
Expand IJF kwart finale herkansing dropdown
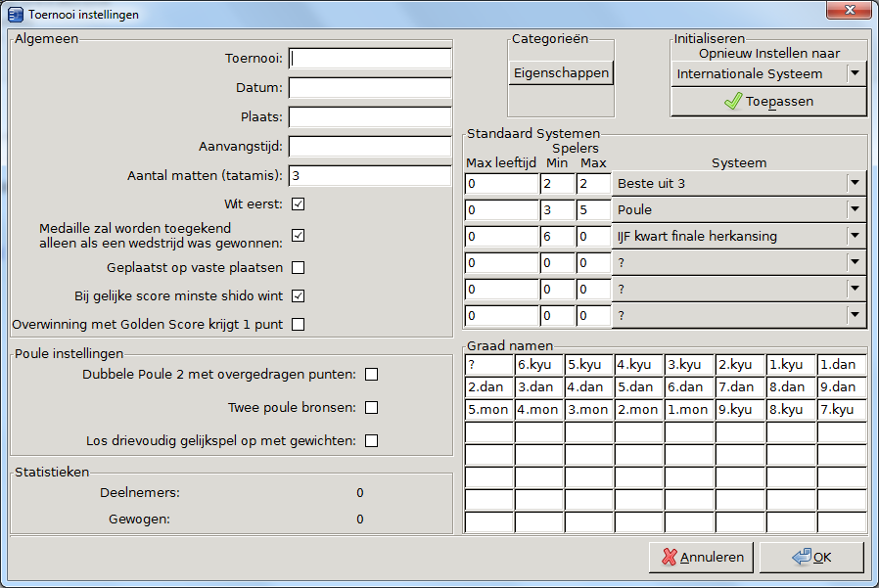point(856,236)
